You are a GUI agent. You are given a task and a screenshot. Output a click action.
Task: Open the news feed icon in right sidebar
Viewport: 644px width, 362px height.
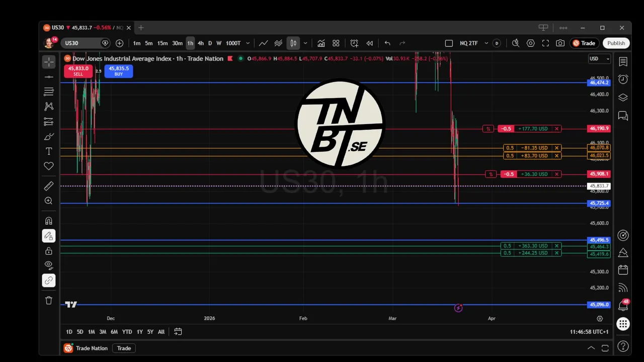(623, 288)
